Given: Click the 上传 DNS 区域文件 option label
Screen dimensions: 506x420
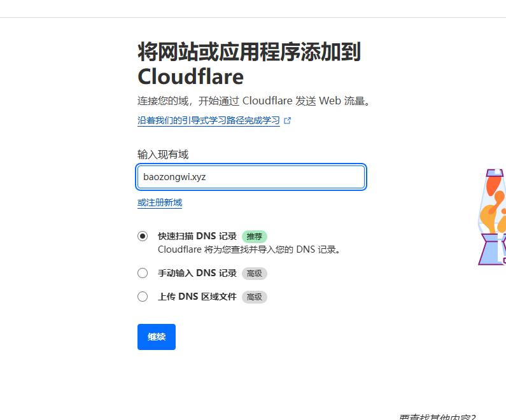Looking at the screenshot, I should pyautogui.click(x=197, y=297).
